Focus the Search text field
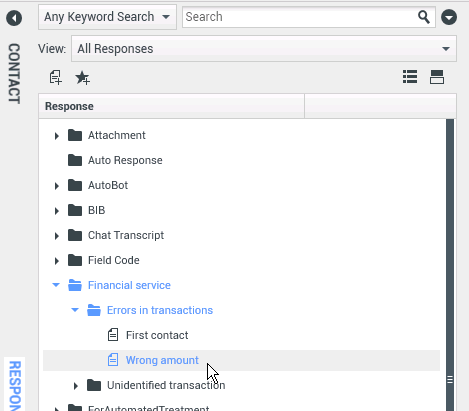The image size is (469, 411). pyautogui.click(x=300, y=17)
